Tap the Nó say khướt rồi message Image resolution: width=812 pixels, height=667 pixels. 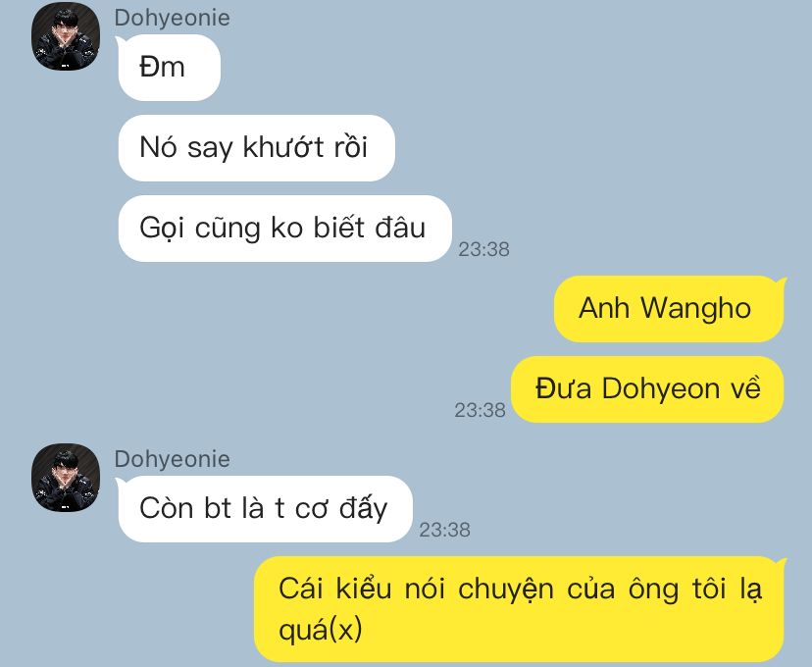click(x=257, y=147)
